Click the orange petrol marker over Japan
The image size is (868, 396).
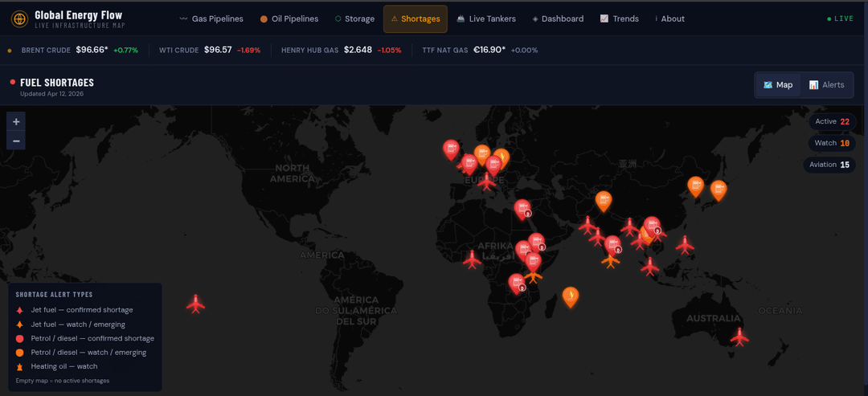point(718,190)
